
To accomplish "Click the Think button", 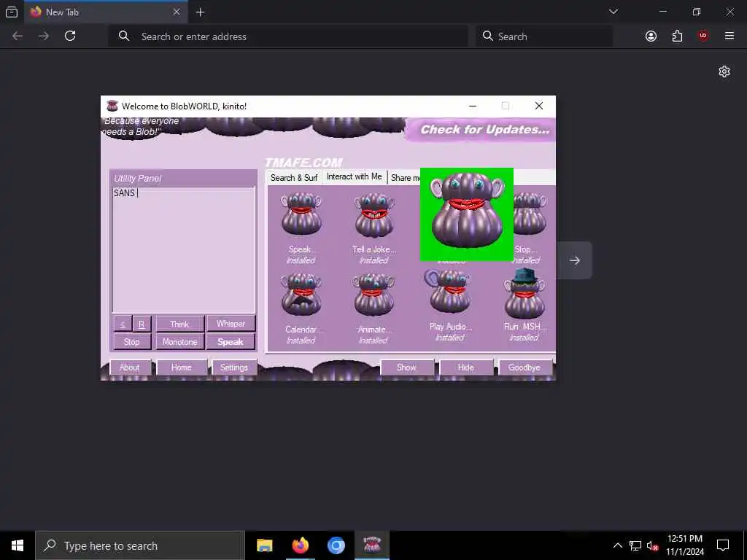I will (x=179, y=324).
